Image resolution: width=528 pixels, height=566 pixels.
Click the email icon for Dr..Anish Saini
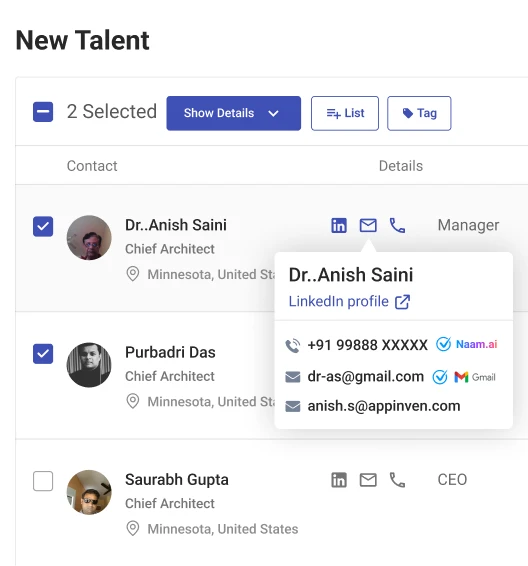pyautogui.click(x=368, y=226)
